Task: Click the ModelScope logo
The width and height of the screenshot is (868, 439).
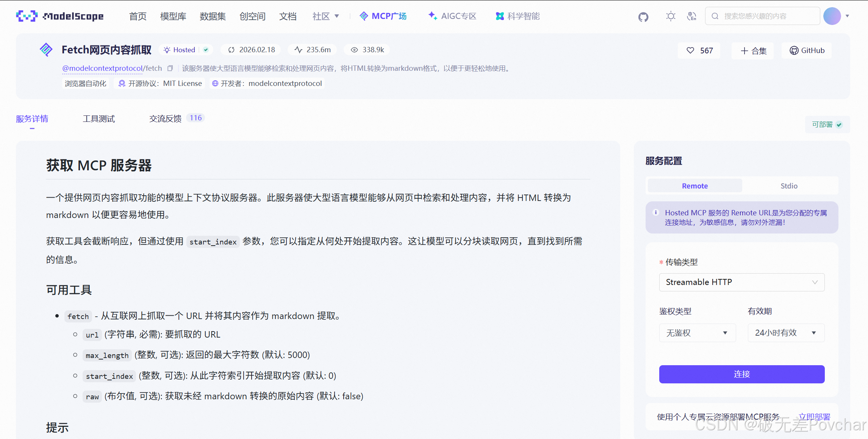Action: click(60, 16)
